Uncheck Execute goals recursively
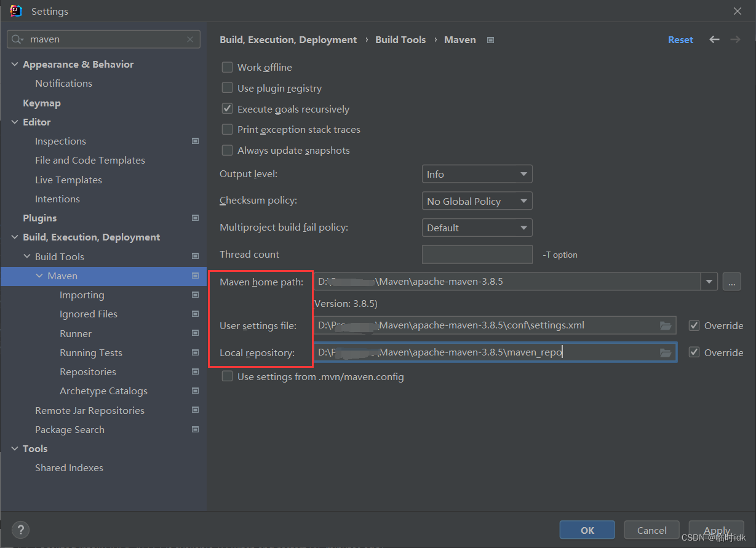 (x=227, y=109)
